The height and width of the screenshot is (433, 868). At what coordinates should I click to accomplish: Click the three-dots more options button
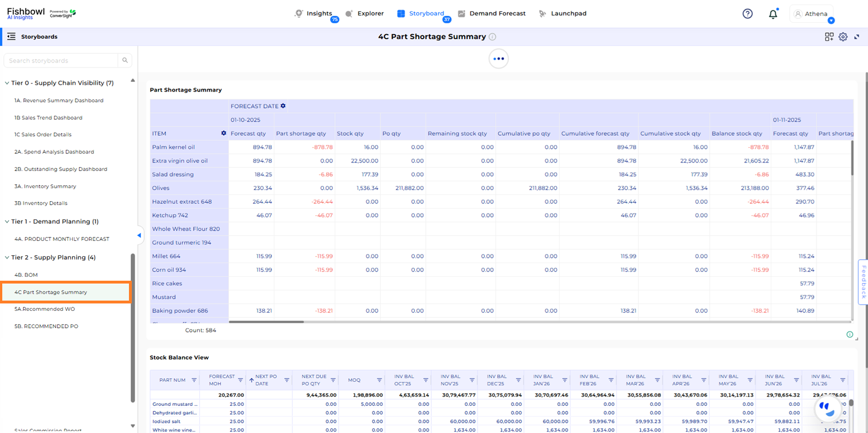coord(498,59)
